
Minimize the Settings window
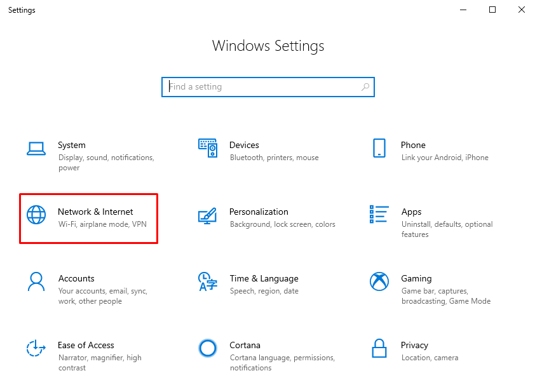(463, 10)
